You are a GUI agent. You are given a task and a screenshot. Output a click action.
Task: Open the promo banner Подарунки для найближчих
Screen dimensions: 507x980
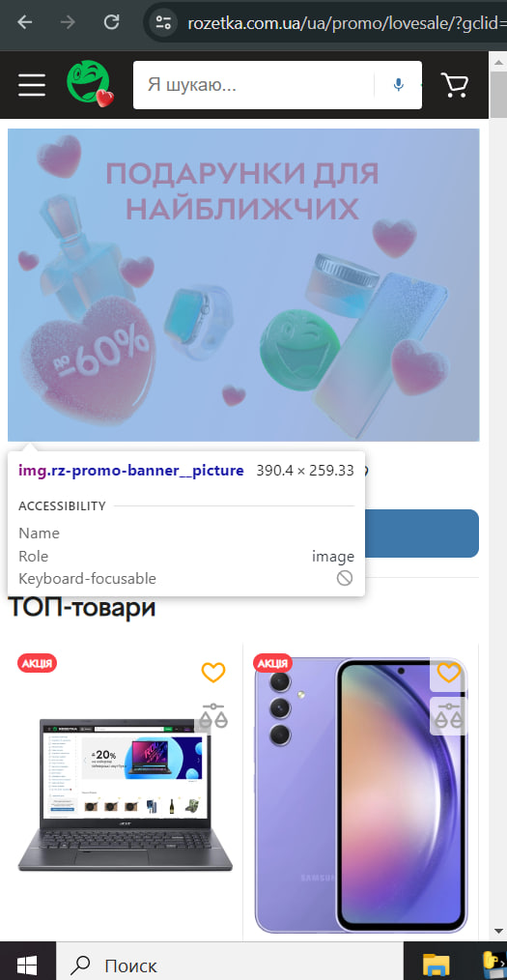coord(243,285)
